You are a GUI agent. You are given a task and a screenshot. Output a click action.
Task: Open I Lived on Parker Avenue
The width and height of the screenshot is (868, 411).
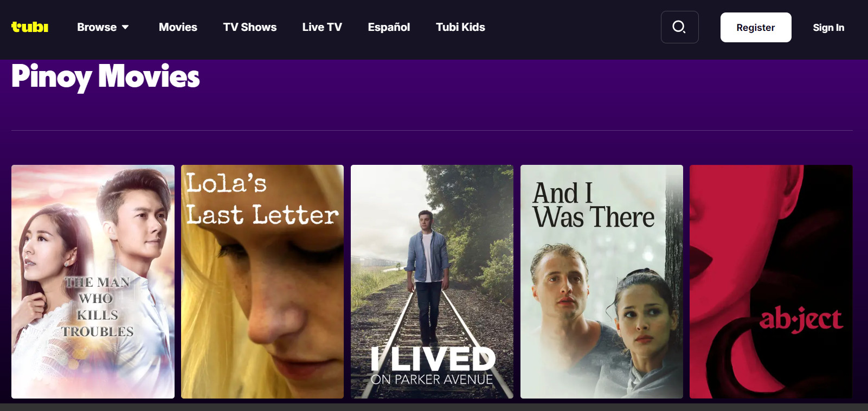point(432,281)
